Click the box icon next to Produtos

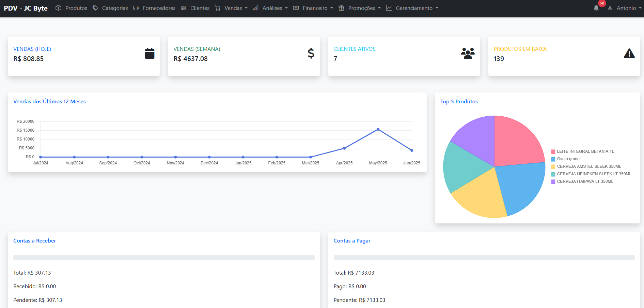click(x=59, y=8)
